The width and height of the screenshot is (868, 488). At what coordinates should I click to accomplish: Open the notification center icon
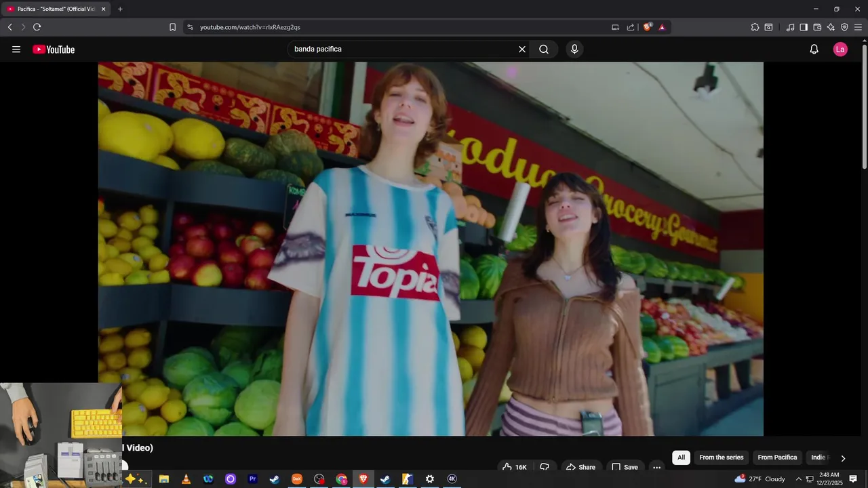(x=853, y=479)
